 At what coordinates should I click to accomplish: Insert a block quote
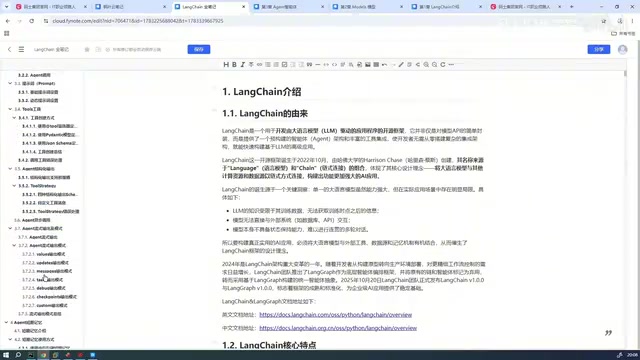click(x=309, y=64)
